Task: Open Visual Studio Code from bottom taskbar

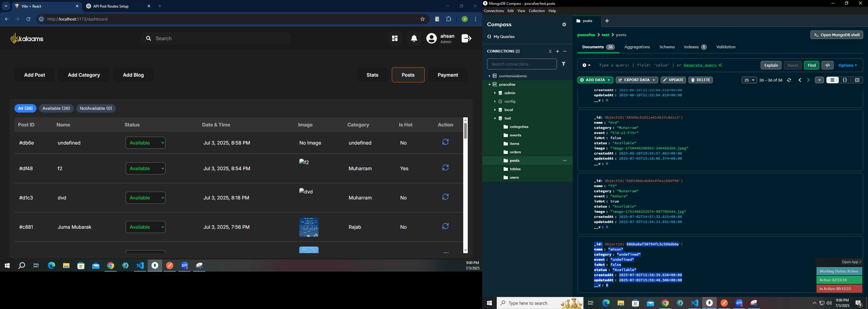Action: point(694,303)
